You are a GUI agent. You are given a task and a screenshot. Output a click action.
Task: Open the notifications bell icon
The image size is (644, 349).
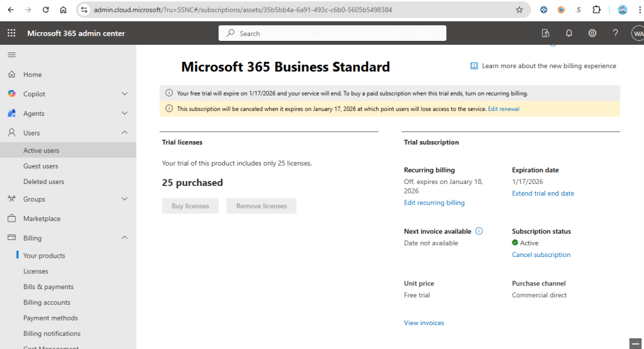point(569,33)
